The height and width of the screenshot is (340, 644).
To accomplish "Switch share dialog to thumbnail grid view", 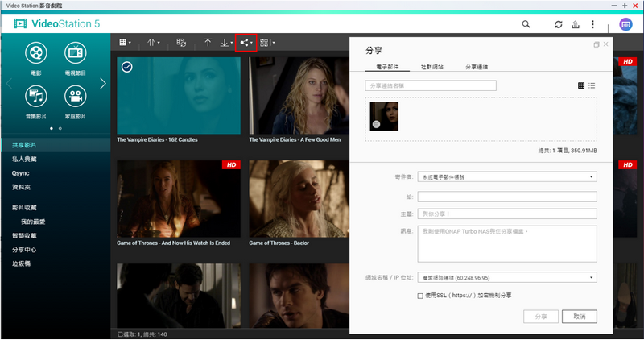I will tap(581, 85).
